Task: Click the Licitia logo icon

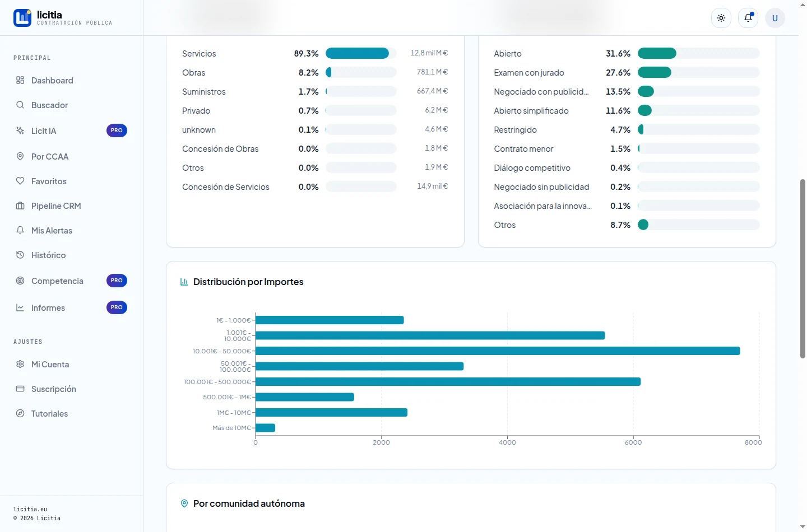Action: click(x=22, y=18)
